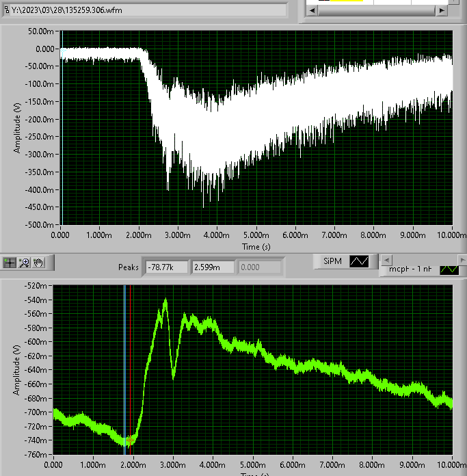The width and height of the screenshot is (467, 476).
Task: Click the Peaks label
Action: click(x=129, y=267)
